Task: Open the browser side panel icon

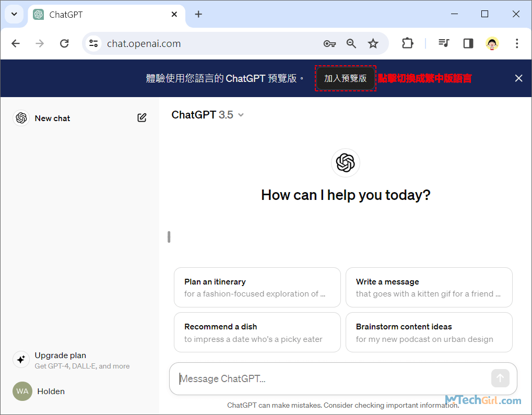Action: pos(467,43)
